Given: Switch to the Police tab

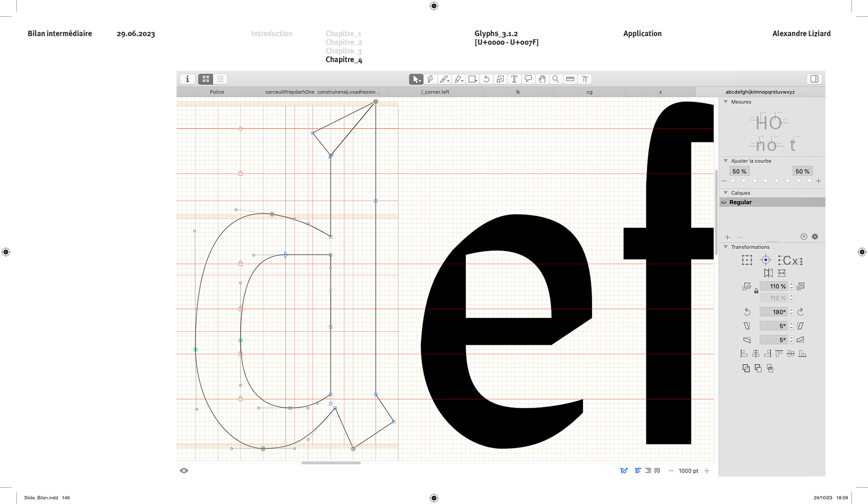Looking at the screenshot, I should (217, 92).
